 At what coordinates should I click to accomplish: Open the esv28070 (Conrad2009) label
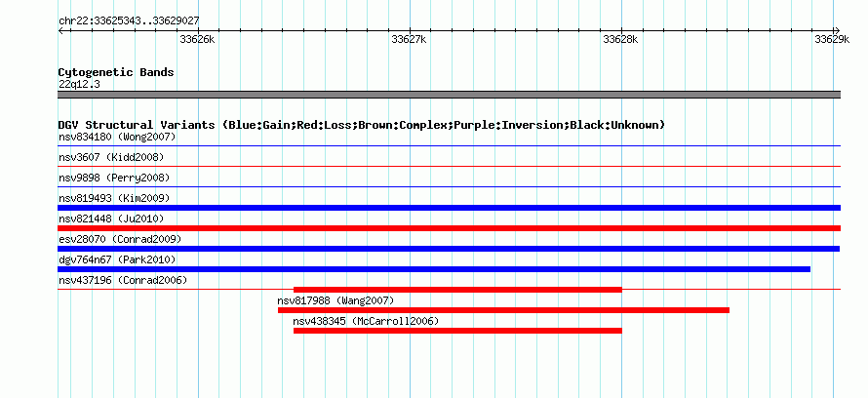pos(120,239)
